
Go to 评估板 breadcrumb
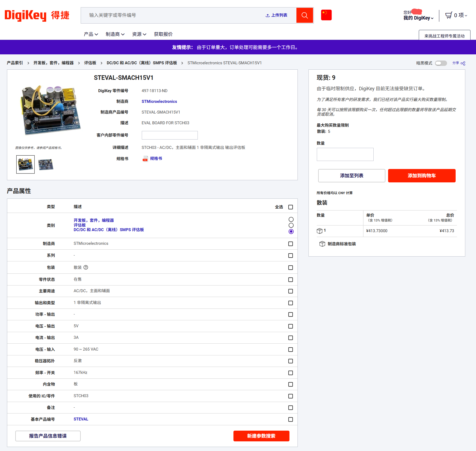click(90, 63)
